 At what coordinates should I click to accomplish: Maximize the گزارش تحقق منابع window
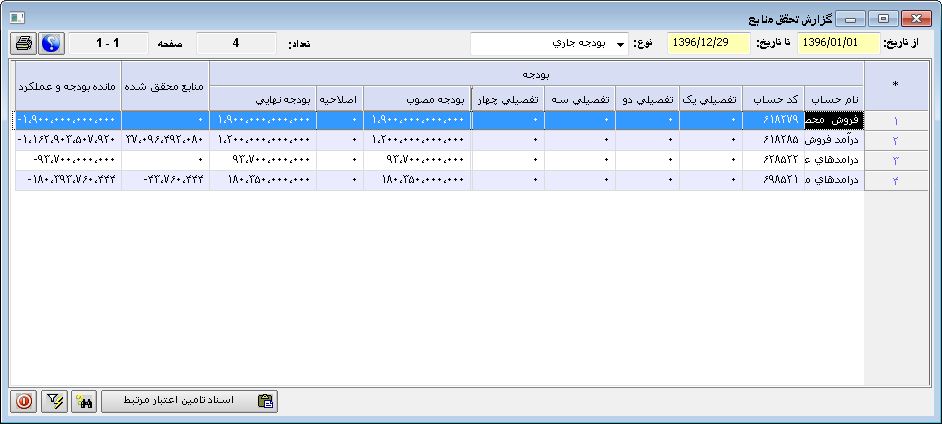click(x=883, y=19)
